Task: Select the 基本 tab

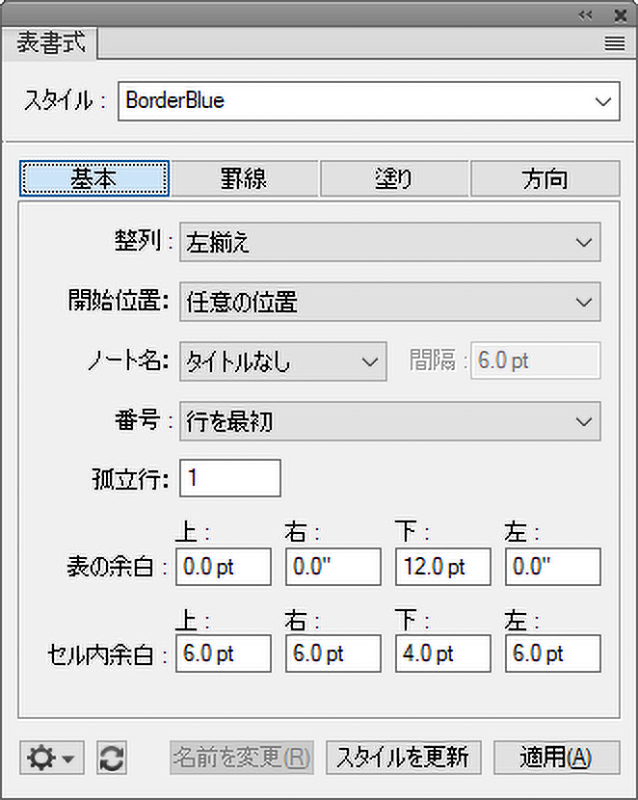Action: (94, 179)
